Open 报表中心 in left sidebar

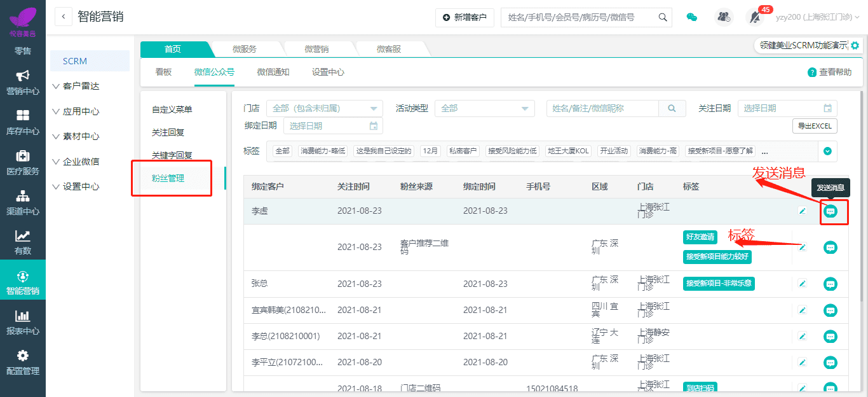click(x=23, y=323)
